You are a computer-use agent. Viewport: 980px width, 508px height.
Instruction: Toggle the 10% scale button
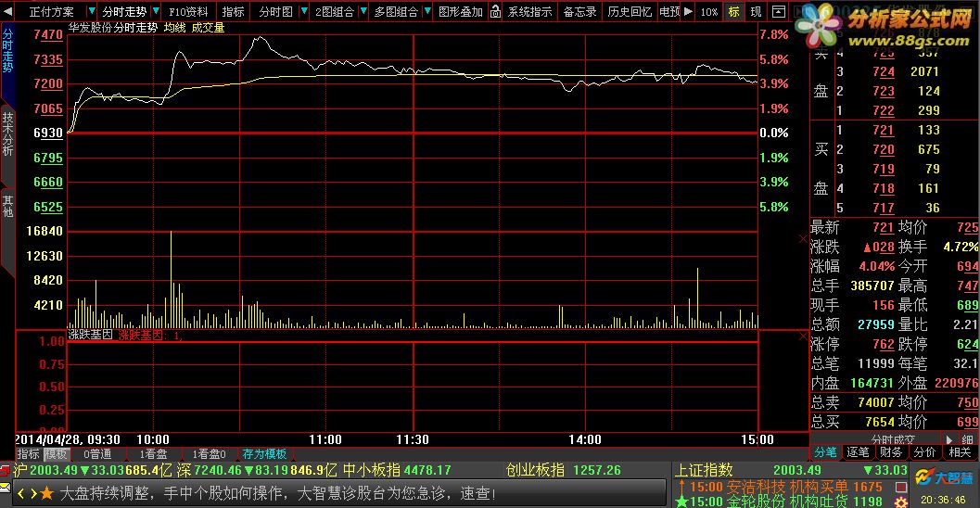[709, 11]
